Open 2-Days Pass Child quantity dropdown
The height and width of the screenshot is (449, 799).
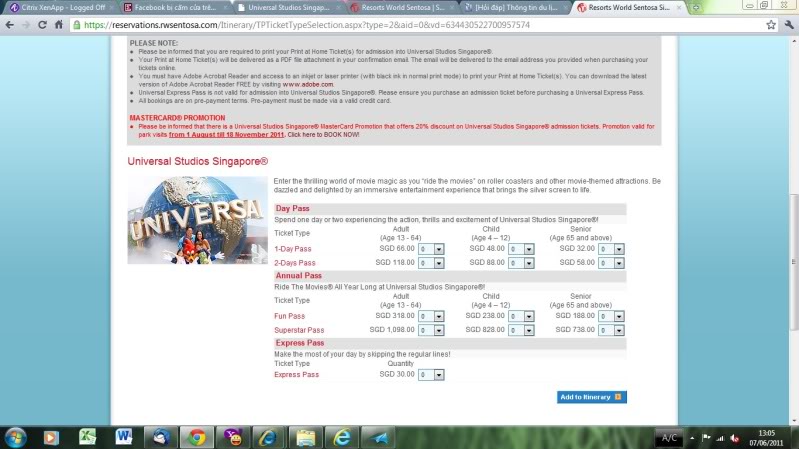[521, 263]
